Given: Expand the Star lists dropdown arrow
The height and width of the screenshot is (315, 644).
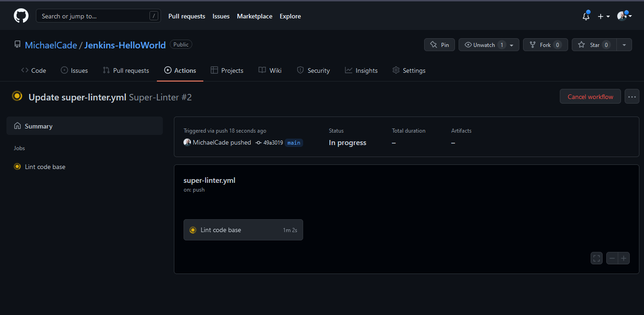Looking at the screenshot, I should [624, 45].
